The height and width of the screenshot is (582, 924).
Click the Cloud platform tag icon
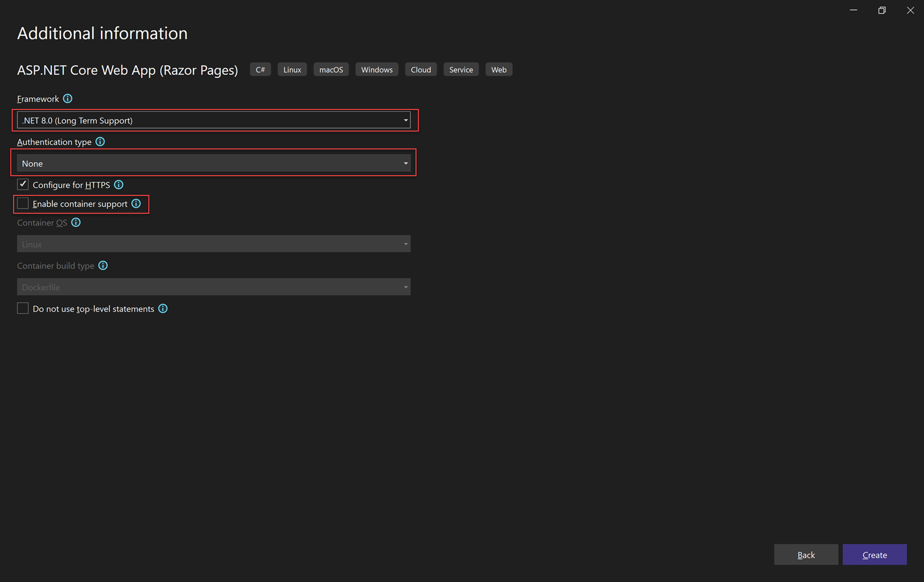(x=420, y=70)
